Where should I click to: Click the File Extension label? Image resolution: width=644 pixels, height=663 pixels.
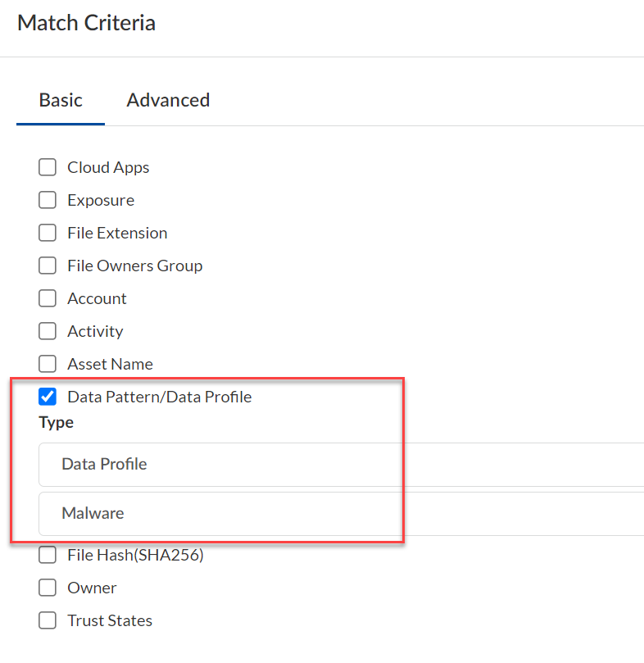pyautogui.click(x=117, y=233)
